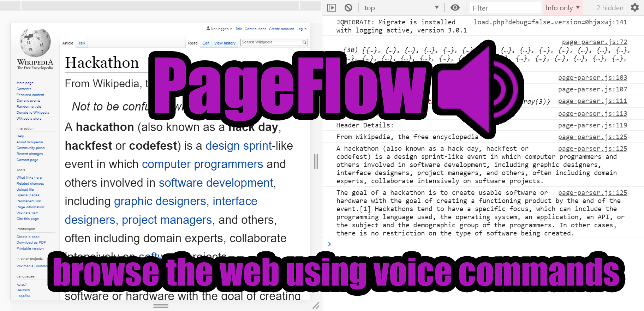Open the Wikipedia store link
Screen dimensions: 644x311
29,119
